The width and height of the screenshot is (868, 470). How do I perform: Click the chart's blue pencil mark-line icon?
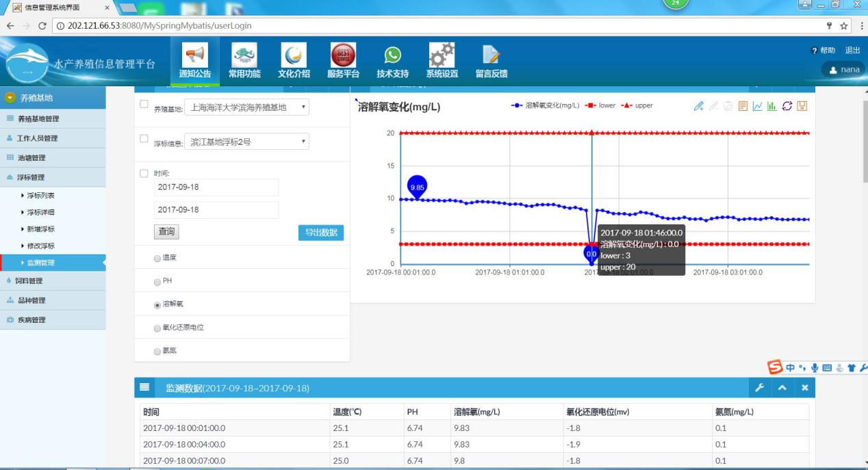(698, 106)
